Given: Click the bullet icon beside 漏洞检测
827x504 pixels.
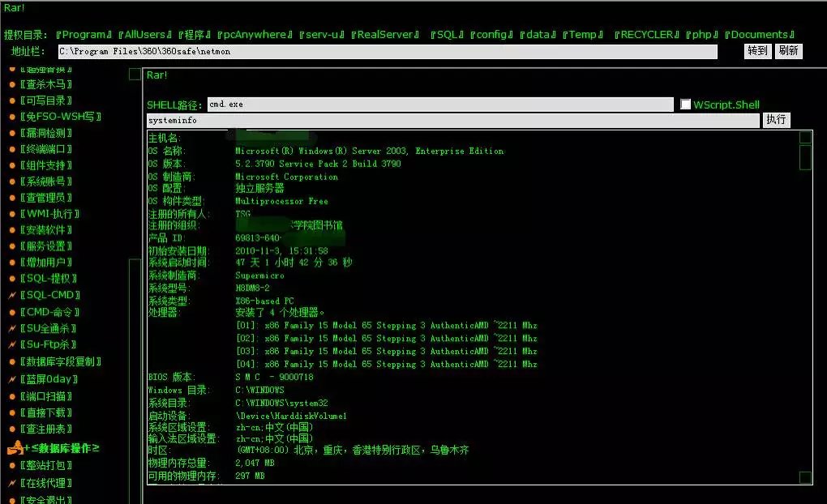Looking at the screenshot, I should (12, 134).
